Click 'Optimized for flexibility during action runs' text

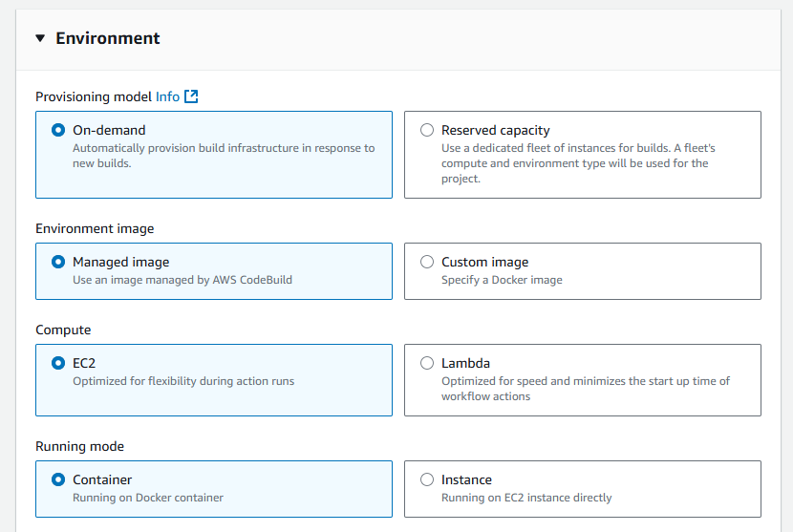point(183,381)
